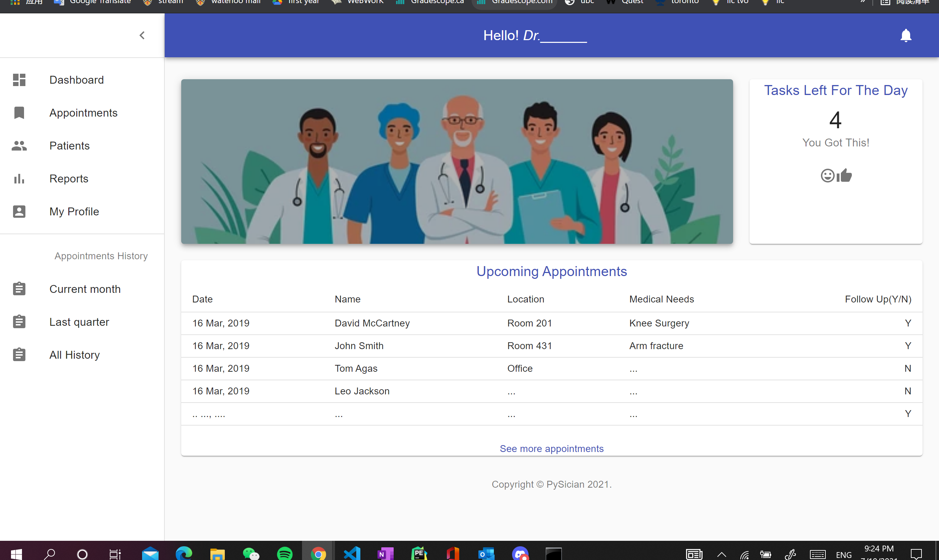Open Spotify from the taskbar
Screen dimensions: 939x560
click(284, 553)
